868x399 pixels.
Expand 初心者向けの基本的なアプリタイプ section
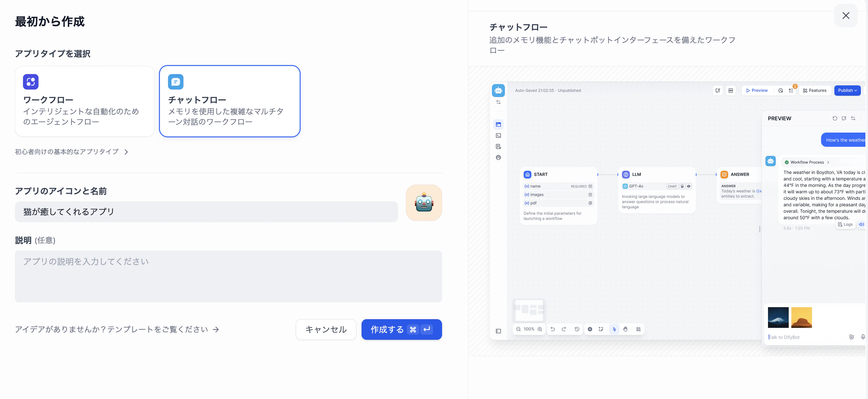[72, 152]
